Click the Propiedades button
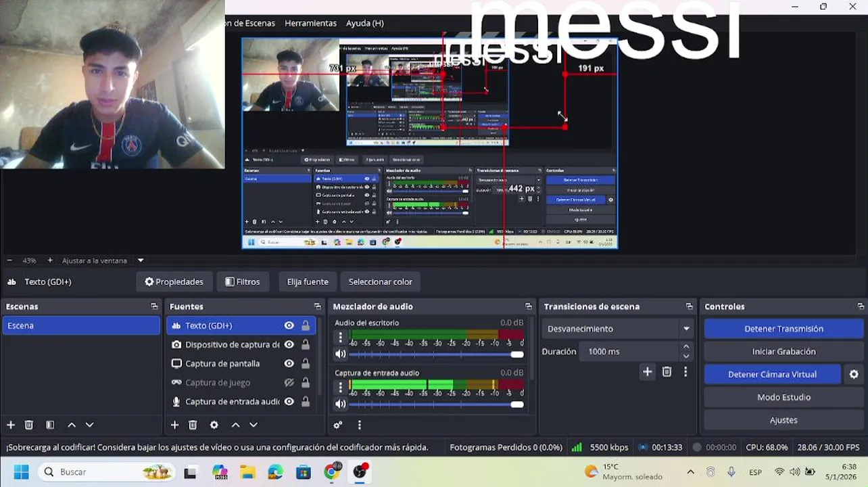Screen dimensions: 868x487 (174, 281)
